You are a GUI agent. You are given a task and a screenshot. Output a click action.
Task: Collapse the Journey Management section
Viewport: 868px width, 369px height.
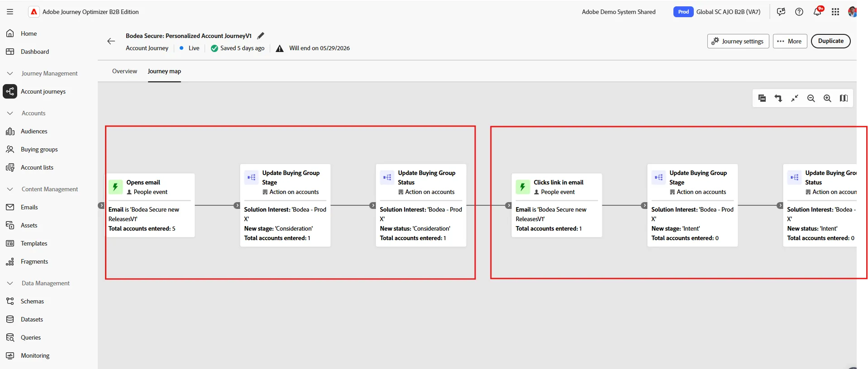click(10, 73)
